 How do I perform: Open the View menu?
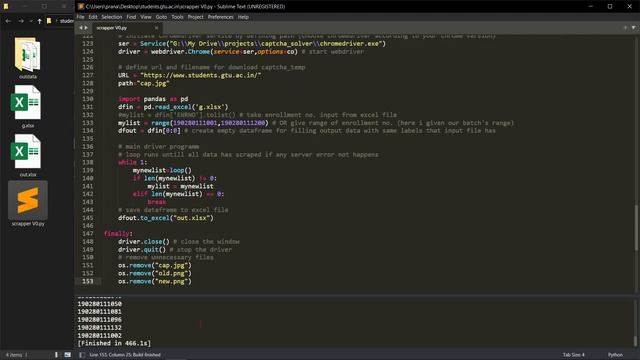146,17
